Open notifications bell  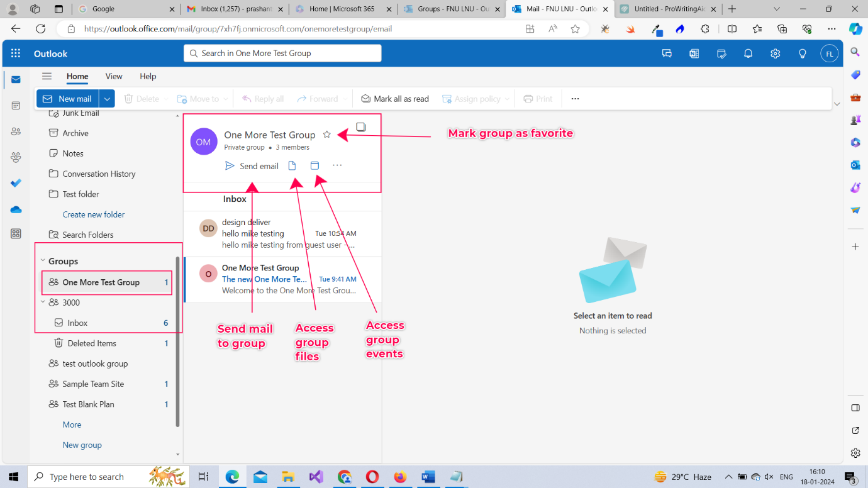point(748,53)
